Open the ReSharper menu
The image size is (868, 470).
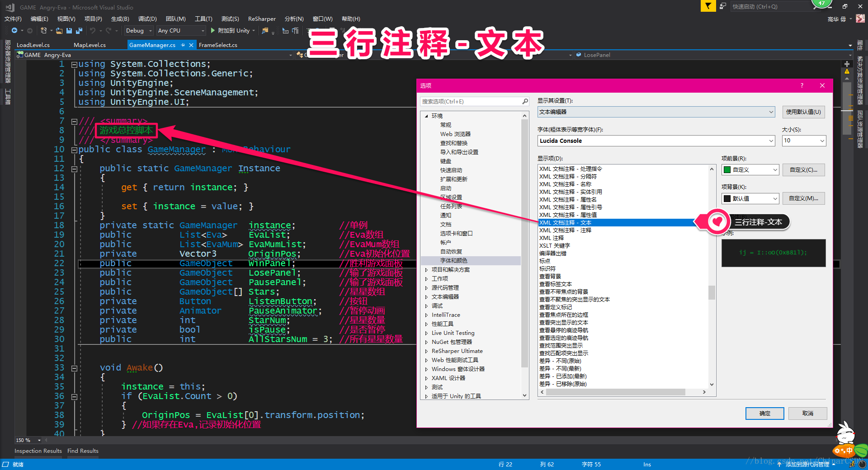262,19
